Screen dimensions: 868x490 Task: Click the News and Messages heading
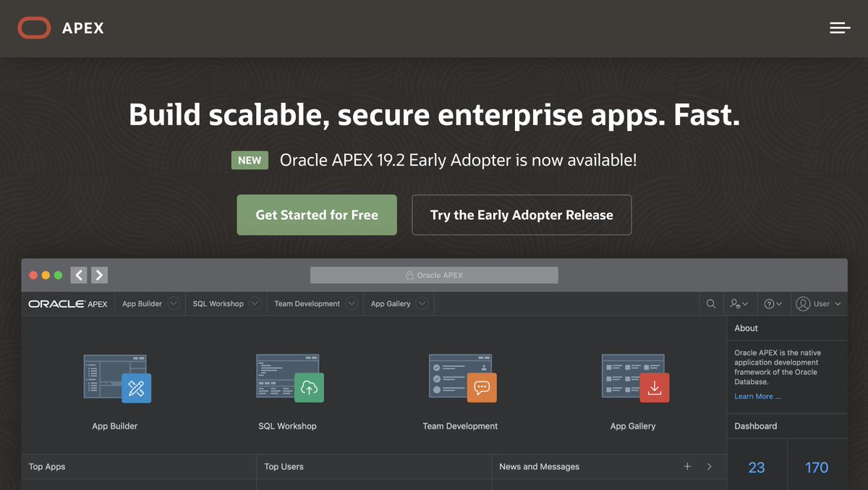(x=540, y=467)
